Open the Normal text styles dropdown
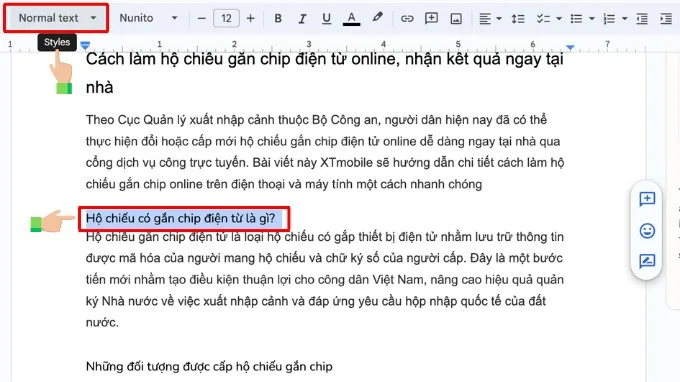 tap(57, 18)
